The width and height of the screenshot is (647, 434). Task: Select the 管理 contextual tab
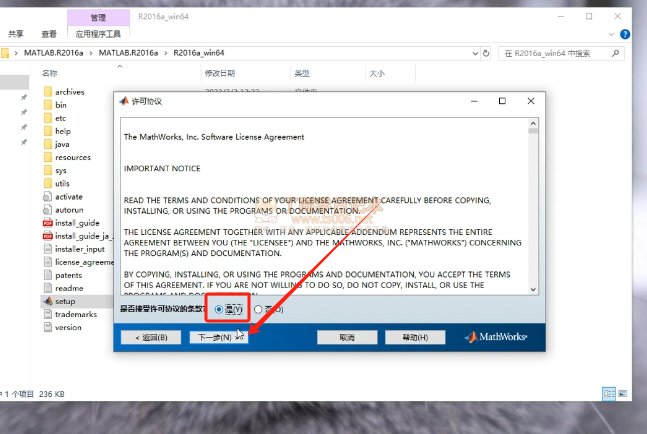click(98, 17)
